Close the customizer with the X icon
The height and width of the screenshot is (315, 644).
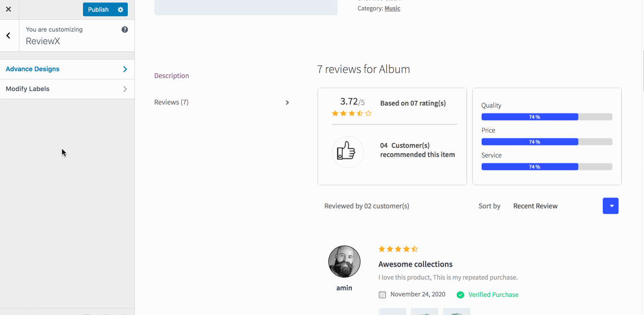click(x=8, y=9)
